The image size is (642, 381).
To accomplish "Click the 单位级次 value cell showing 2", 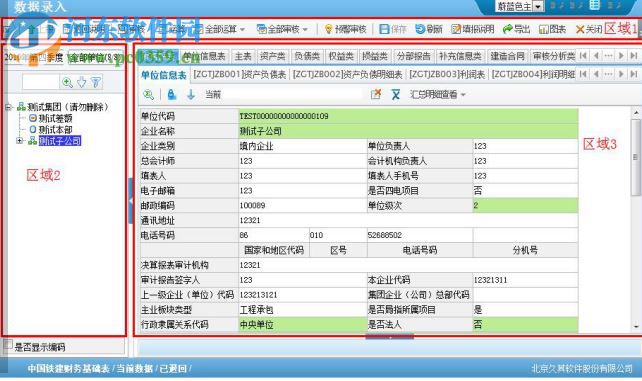I will [525, 205].
